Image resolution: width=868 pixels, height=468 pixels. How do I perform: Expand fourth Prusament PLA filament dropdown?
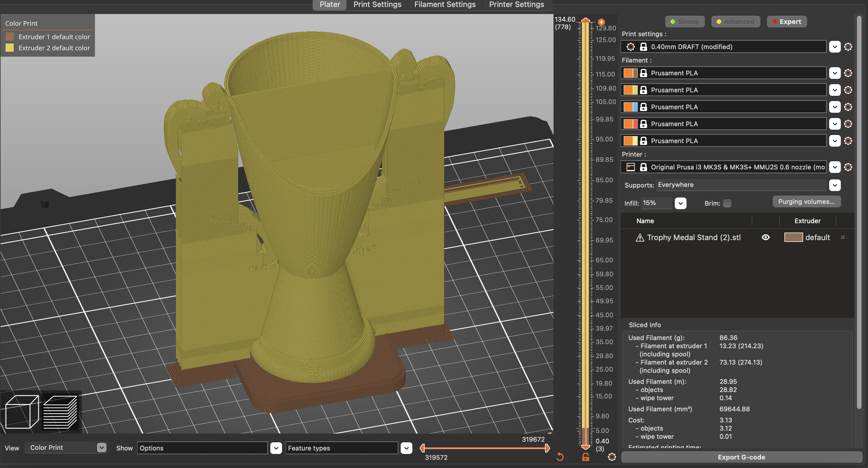pyautogui.click(x=835, y=124)
